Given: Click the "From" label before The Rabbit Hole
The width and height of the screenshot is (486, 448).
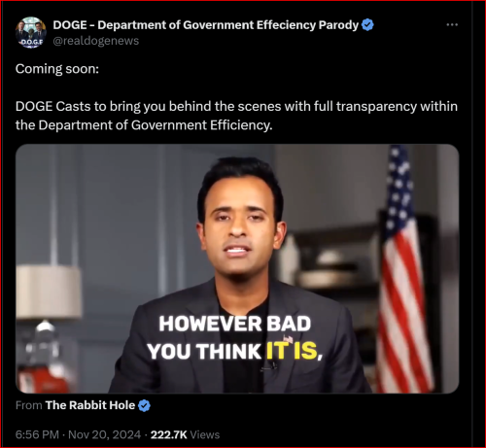Looking at the screenshot, I should click(29, 405).
